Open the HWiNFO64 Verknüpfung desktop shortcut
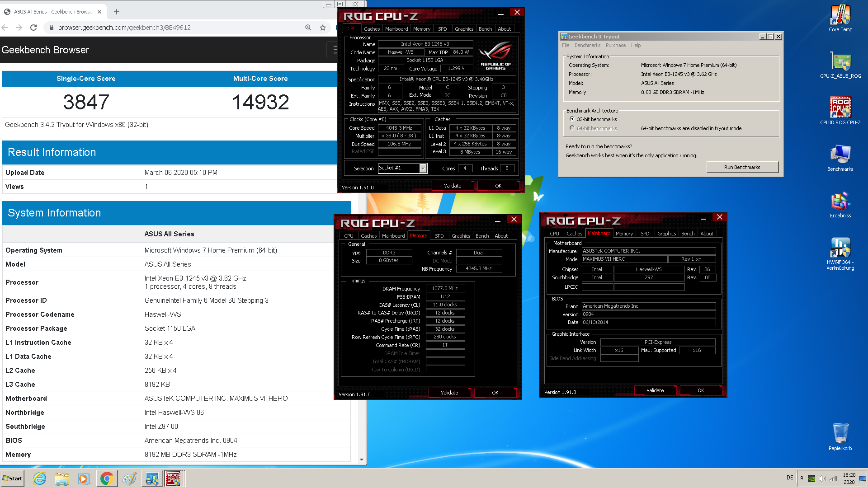The height and width of the screenshot is (488, 868). (x=840, y=254)
